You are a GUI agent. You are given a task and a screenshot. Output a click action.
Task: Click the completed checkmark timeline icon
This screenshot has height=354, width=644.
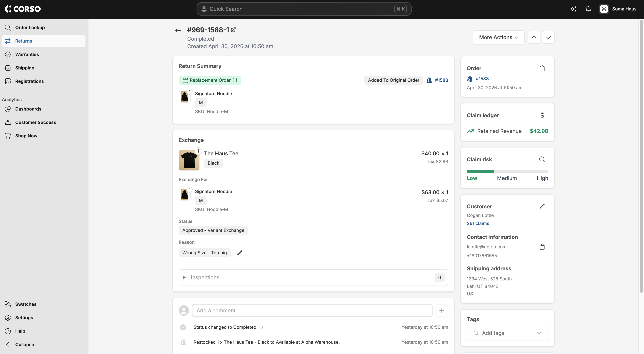click(183, 327)
